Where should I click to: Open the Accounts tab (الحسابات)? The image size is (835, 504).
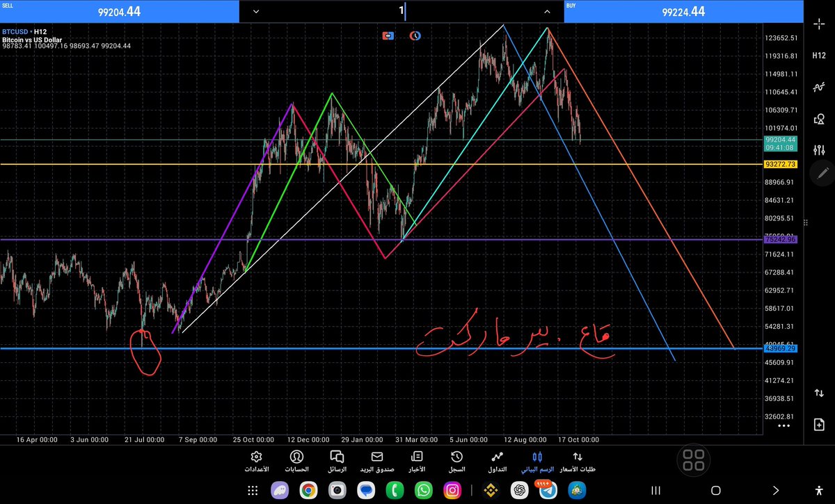[297, 462]
